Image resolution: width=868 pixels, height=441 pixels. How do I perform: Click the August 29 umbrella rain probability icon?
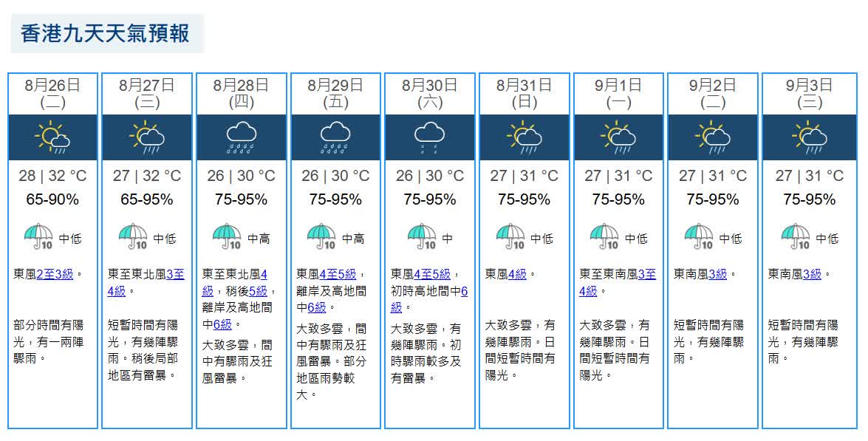(322, 237)
